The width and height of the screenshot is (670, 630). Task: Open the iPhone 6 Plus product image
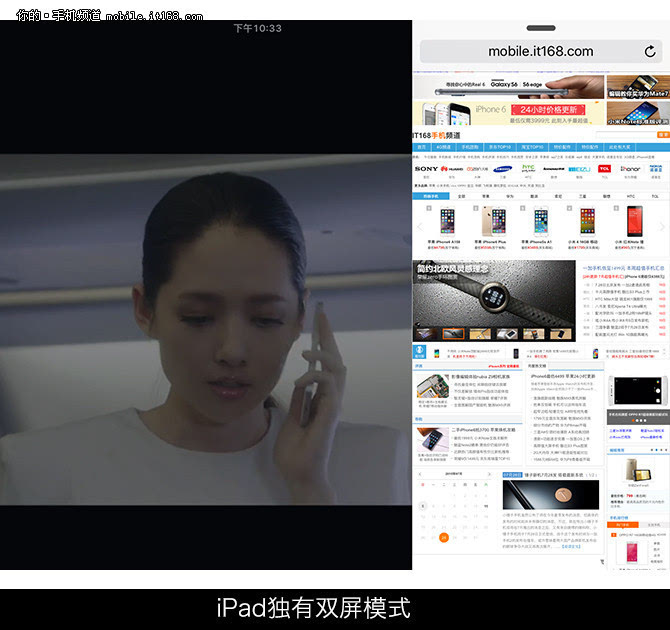point(494,221)
